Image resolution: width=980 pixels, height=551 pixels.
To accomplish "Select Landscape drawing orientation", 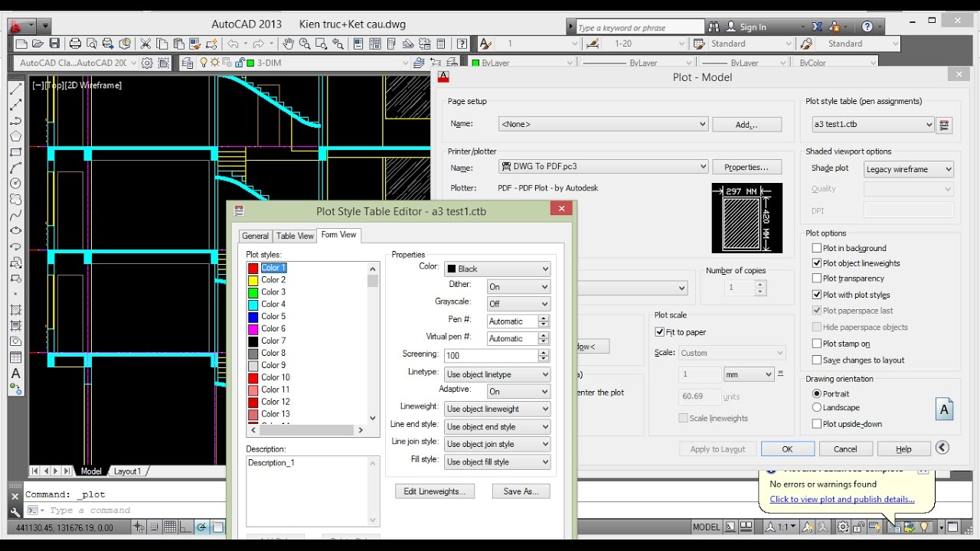I will (817, 408).
